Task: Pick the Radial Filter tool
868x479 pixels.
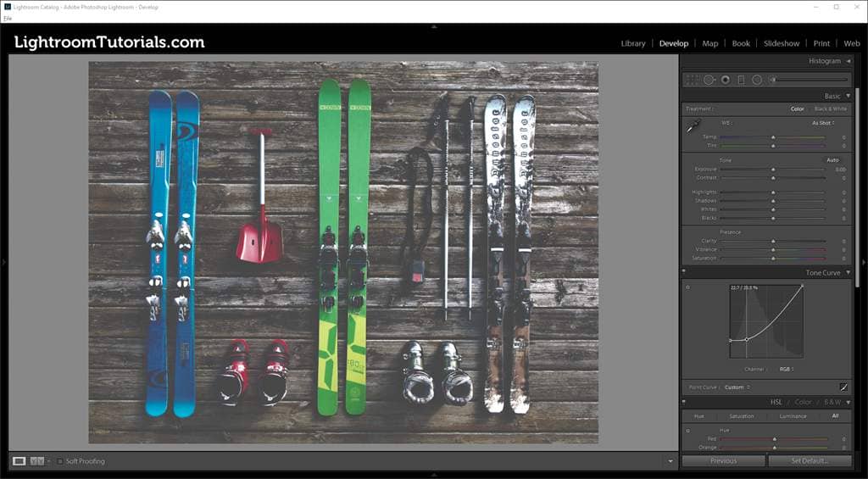Action: click(757, 80)
